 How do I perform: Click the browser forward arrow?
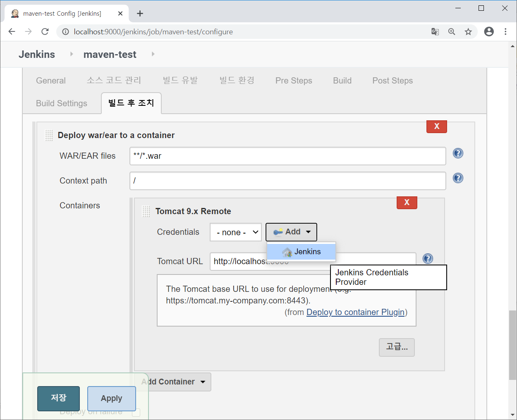(x=29, y=32)
